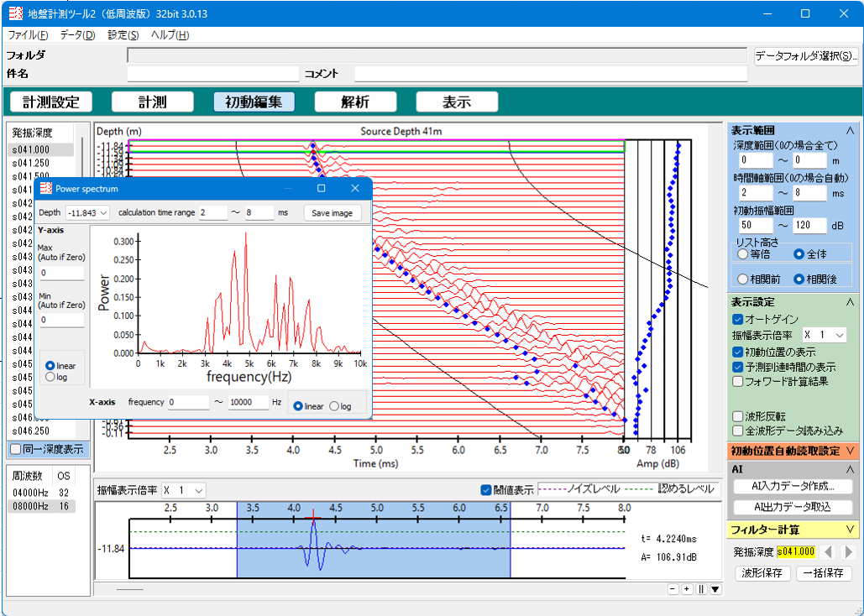This screenshot has height=616, width=864.
Task: Switch to 表示 tab
Action: coord(457,102)
